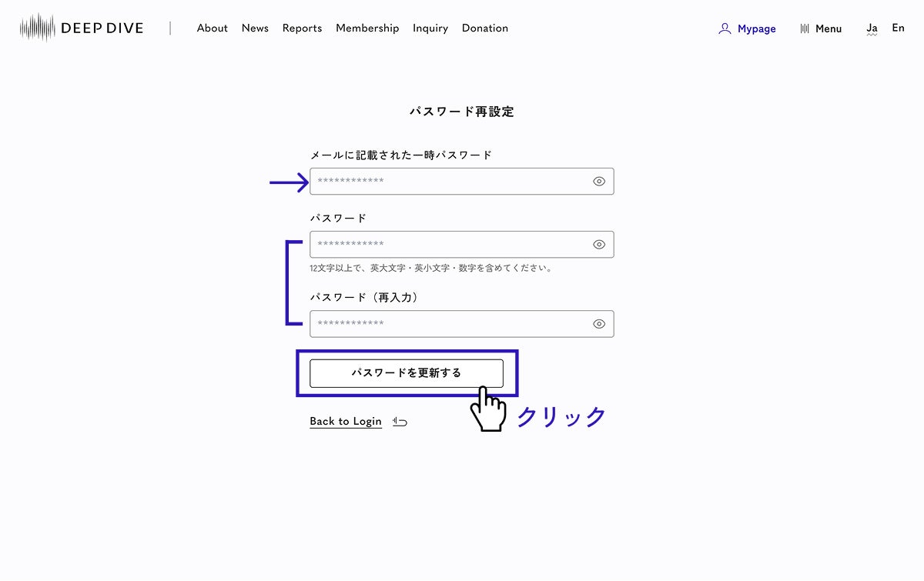Reveal the re-entered password via eye icon
Screen dimensions: 924x581
pyautogui.click(x=599, y=324)
